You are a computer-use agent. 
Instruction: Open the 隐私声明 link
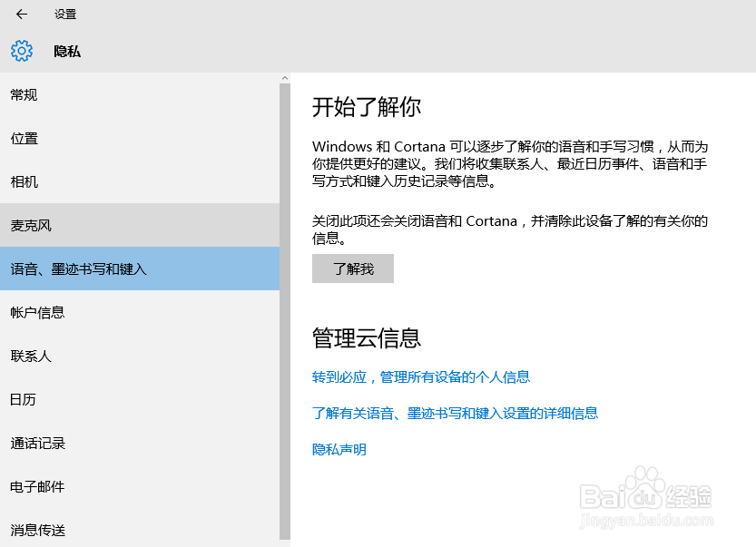(x=339, y=449)
